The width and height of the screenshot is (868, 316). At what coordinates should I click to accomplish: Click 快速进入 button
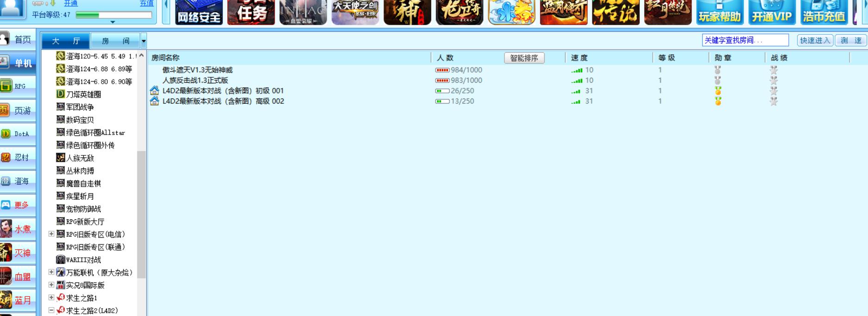[815, 40]
